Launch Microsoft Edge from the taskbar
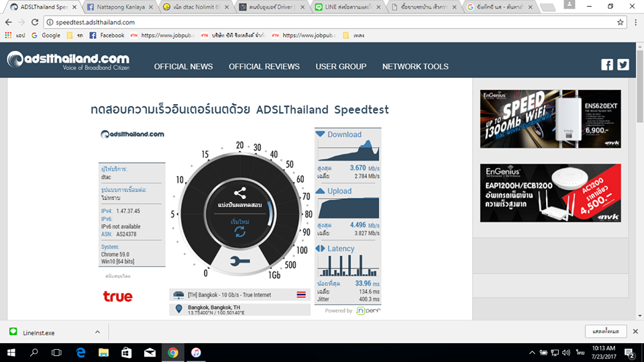Image resolution: width=644 pixels, height=362 pixels. click(80, 353)
